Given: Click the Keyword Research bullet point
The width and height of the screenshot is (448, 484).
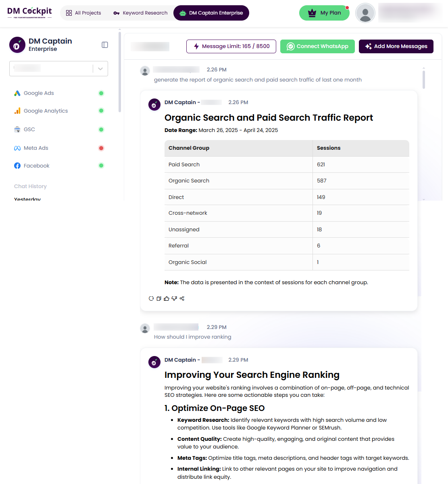Looking at the screenshot, I should [282, 424].
